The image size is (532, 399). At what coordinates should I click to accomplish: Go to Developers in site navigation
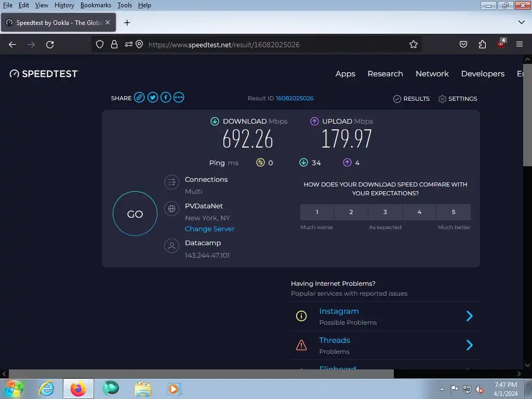pyautogui.click(x=483, y=74)
